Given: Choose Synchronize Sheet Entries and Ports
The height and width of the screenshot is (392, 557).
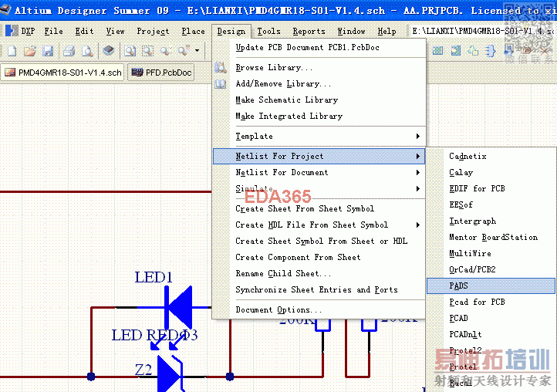Looking at the screenshot, I should point(319,290).
